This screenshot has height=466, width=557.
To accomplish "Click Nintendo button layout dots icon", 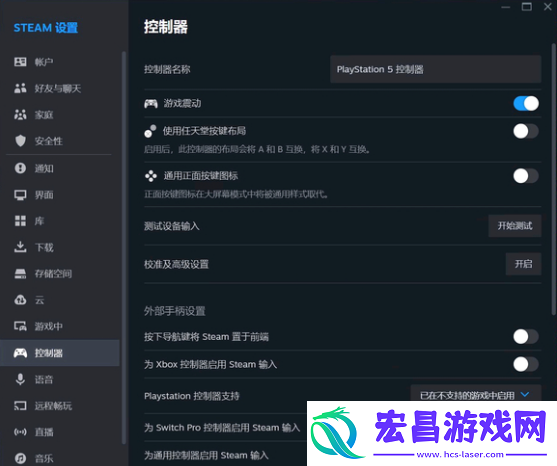I will point(150,131).
